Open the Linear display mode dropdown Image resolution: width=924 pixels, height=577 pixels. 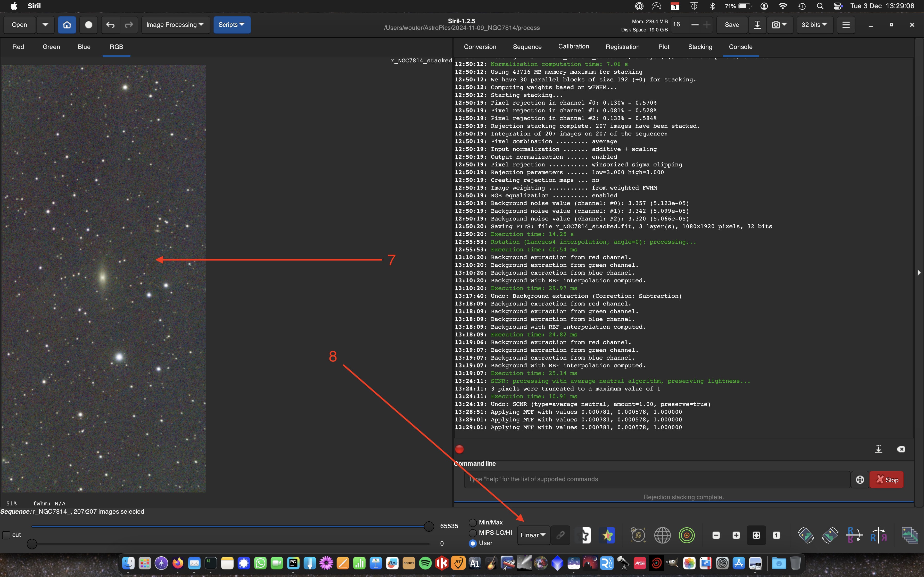(x=533, y=535)
